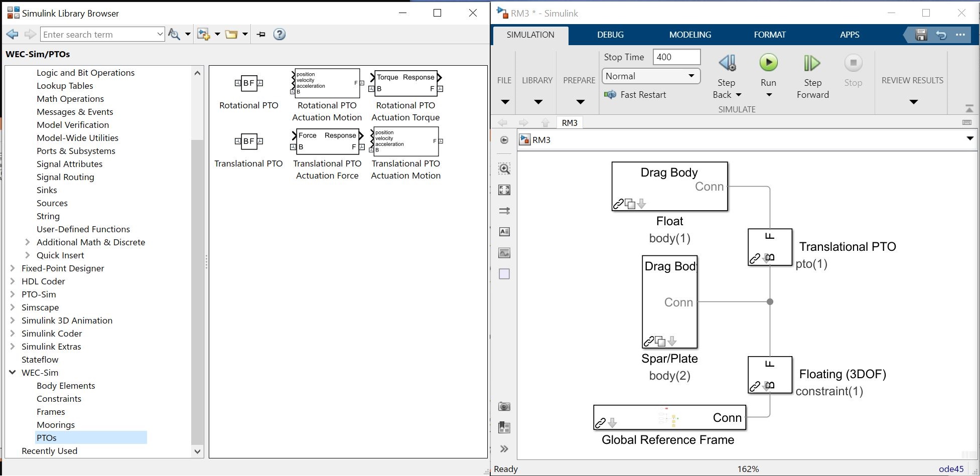Select the Global Reference Frame block

tap(669, 418)
